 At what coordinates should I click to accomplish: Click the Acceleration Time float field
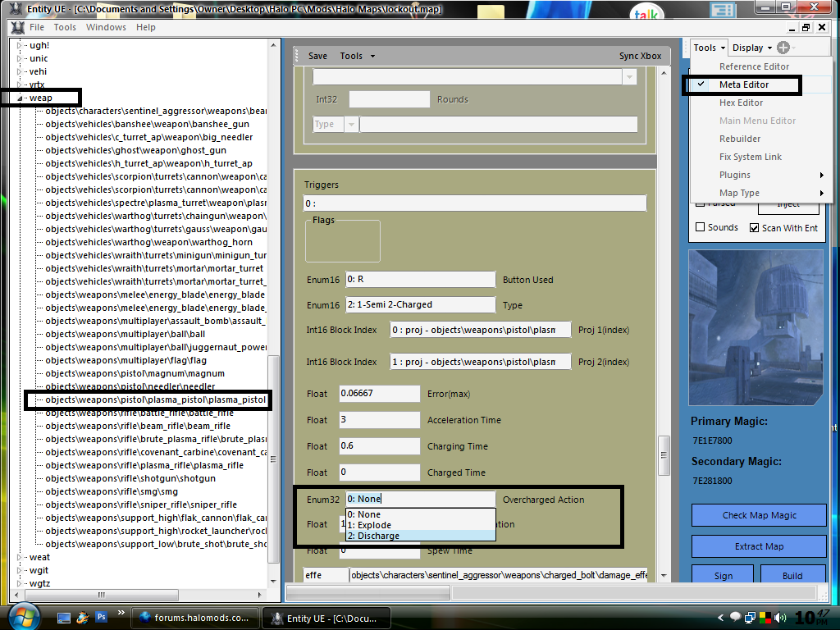point(379,420)
